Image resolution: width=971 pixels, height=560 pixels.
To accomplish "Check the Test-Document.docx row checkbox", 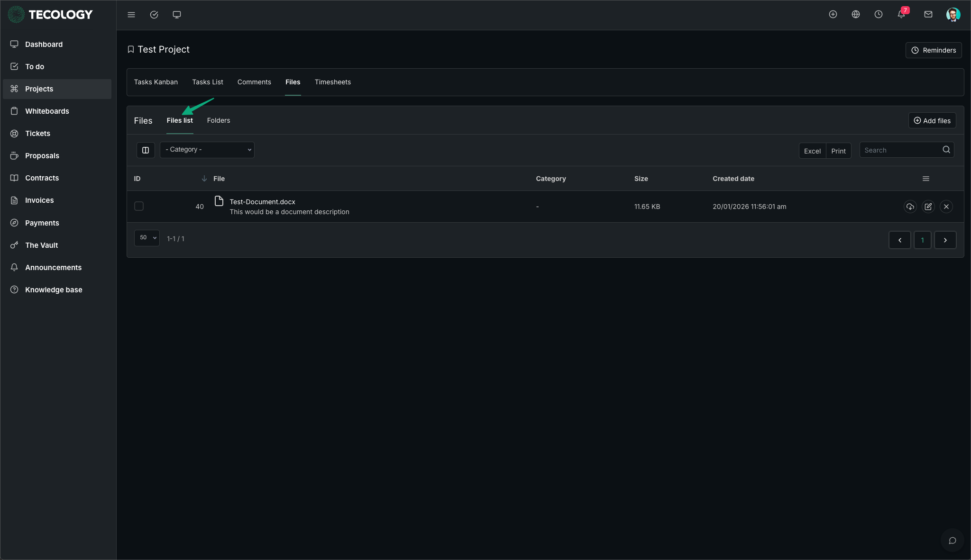I will click(139, 206).
